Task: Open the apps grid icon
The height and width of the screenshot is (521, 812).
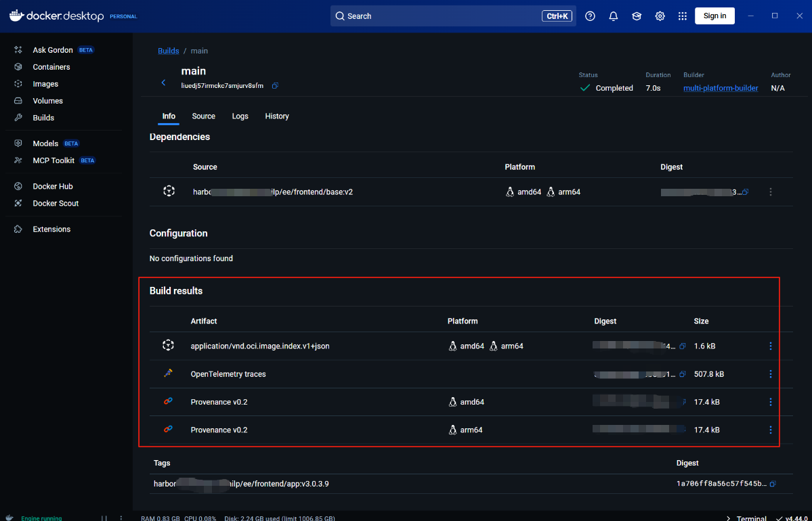Action: (683, 16)
